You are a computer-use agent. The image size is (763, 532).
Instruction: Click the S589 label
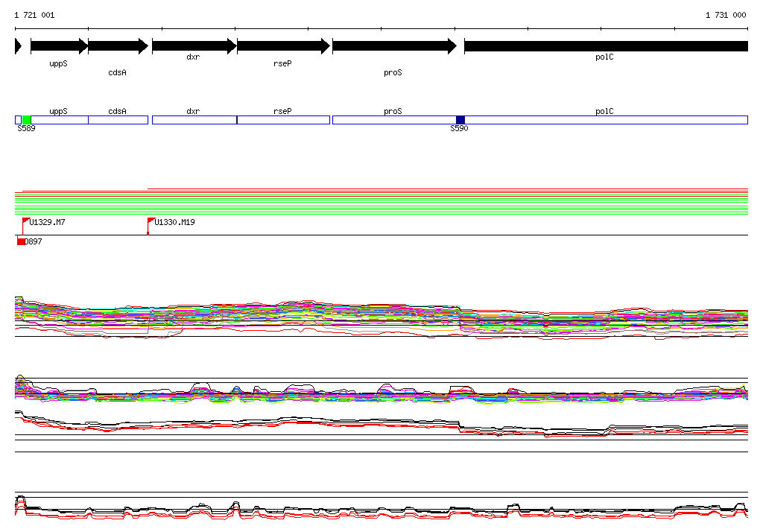click(26, 128)
